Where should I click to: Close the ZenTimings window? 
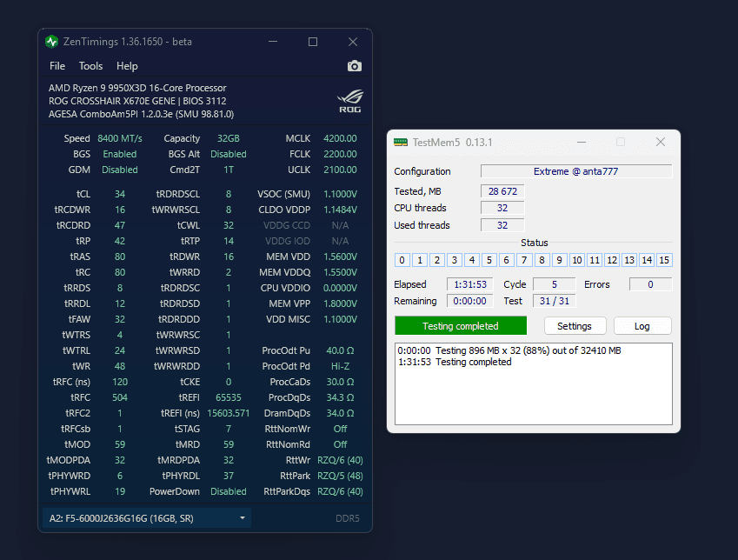coord(353,42)
